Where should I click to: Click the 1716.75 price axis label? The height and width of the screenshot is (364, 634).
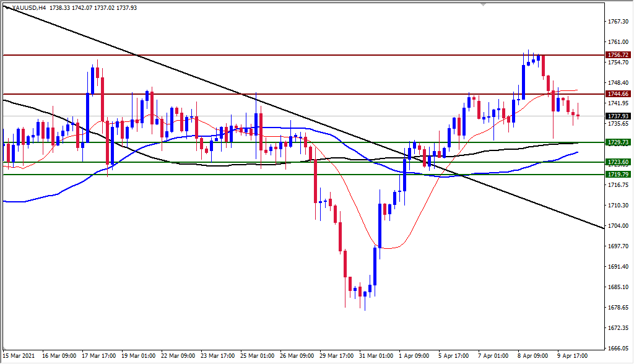click(x=619, y=185)
